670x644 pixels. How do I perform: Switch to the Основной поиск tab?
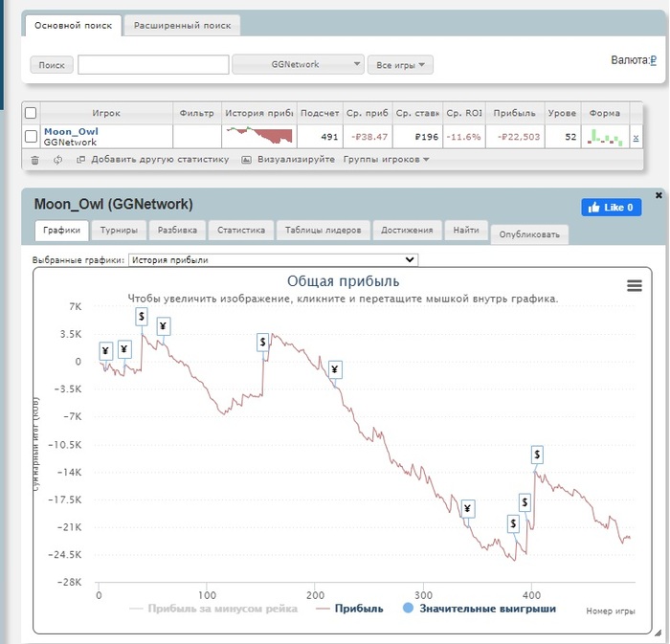pos(73,26)
